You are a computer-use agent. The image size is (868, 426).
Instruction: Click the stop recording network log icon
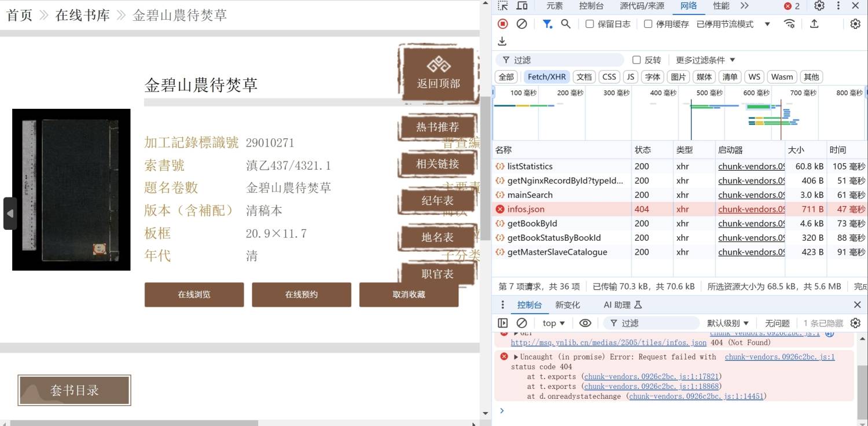tap(503, 24)
